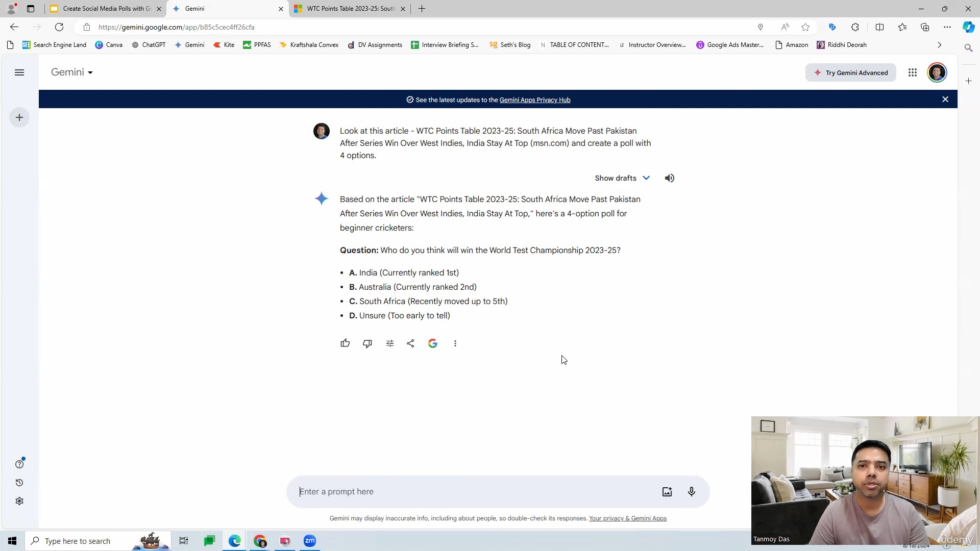Add Edge sidebar app with plus
The height and width of the screenshot is (551, 980).
click(968, 81)
